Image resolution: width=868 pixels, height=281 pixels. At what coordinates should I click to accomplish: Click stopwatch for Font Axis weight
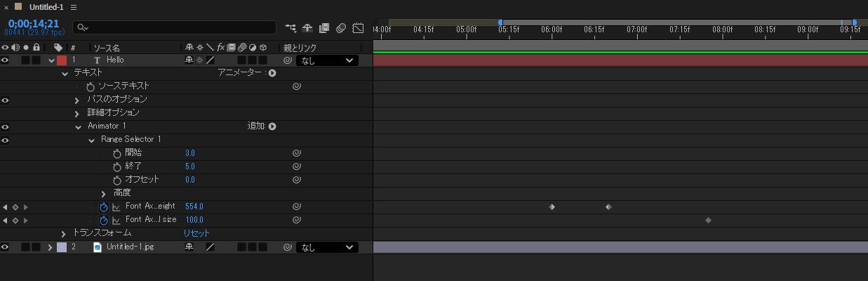click(x=104, y=207)
